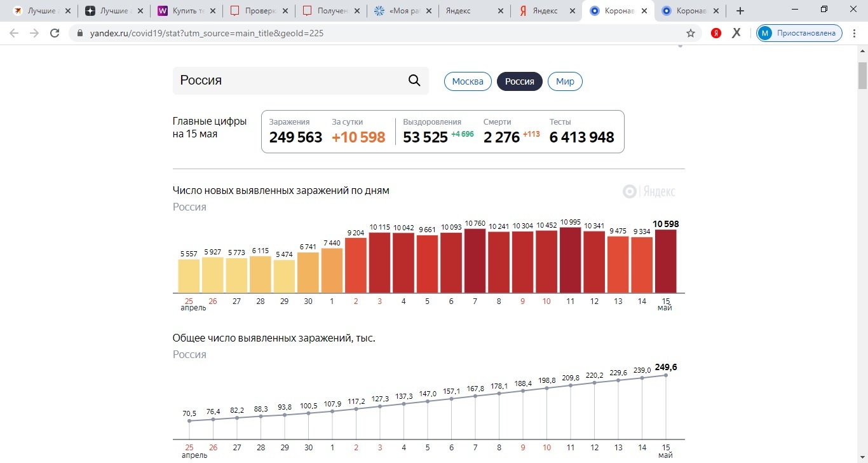Select the Мир region button
This screenshot has height=463, width=868.
[565, 81]
